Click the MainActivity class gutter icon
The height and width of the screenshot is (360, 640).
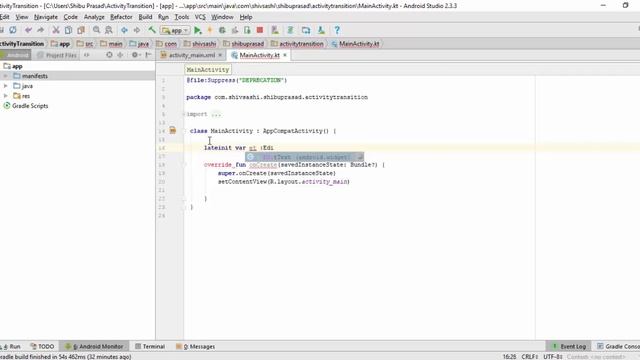coord(173,131)
